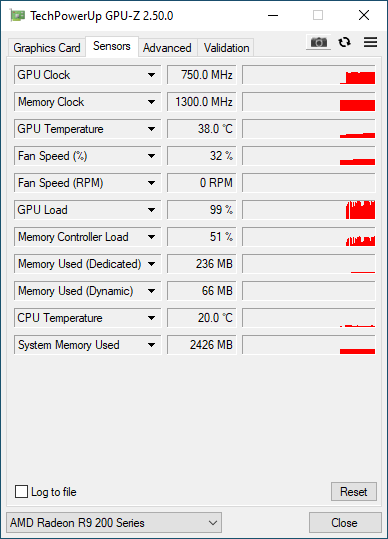The height and width of the screenshot is (539, 388).
Task: Click the Close button
Action: point(345,523)
